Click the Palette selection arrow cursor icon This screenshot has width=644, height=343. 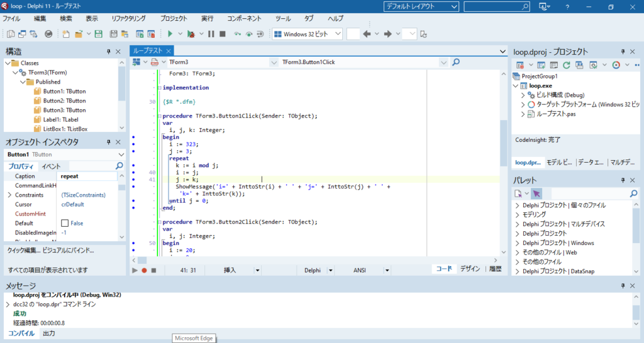[536, 193]
